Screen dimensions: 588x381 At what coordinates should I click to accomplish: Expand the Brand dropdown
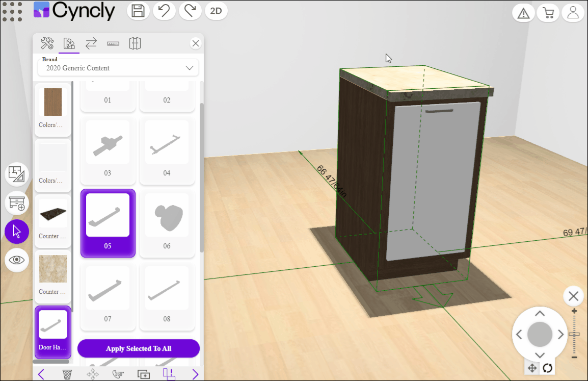coord(118,67)
